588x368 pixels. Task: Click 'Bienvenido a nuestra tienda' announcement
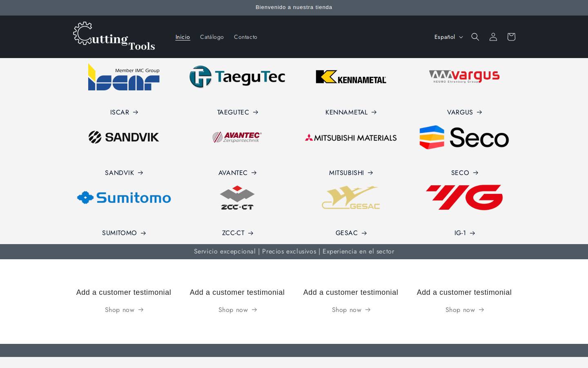click(x=294, y=7)
